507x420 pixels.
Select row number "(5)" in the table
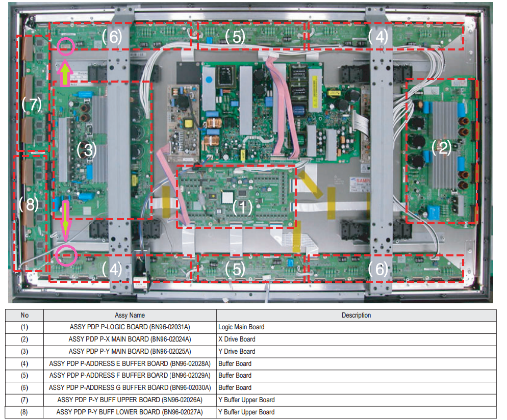tap(24, 376)
